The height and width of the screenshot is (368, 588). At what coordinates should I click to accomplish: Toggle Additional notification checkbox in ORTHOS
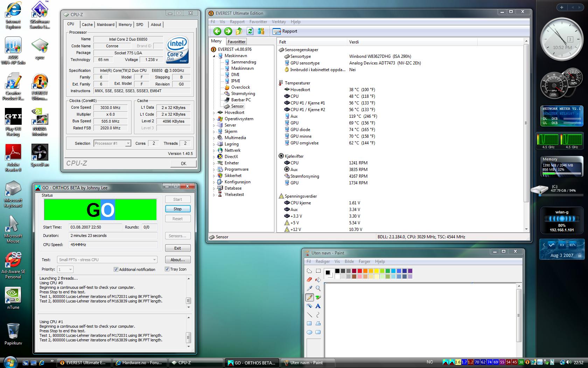click(x=116, y=270)
